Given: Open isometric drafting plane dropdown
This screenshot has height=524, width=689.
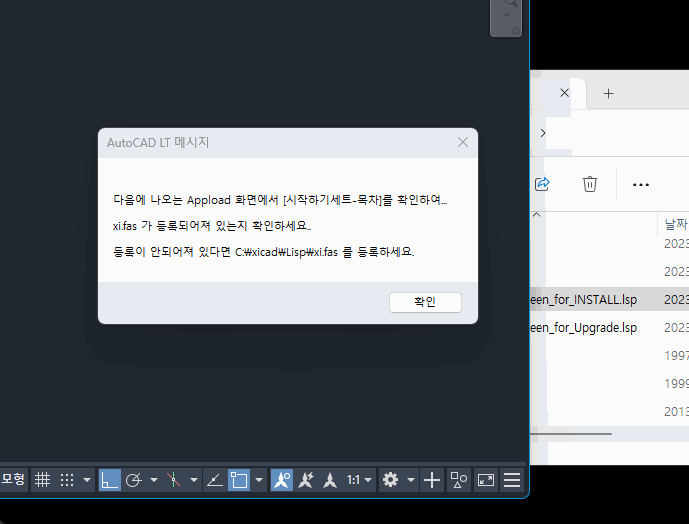Looking at the screenshot, I should [194, 480].
